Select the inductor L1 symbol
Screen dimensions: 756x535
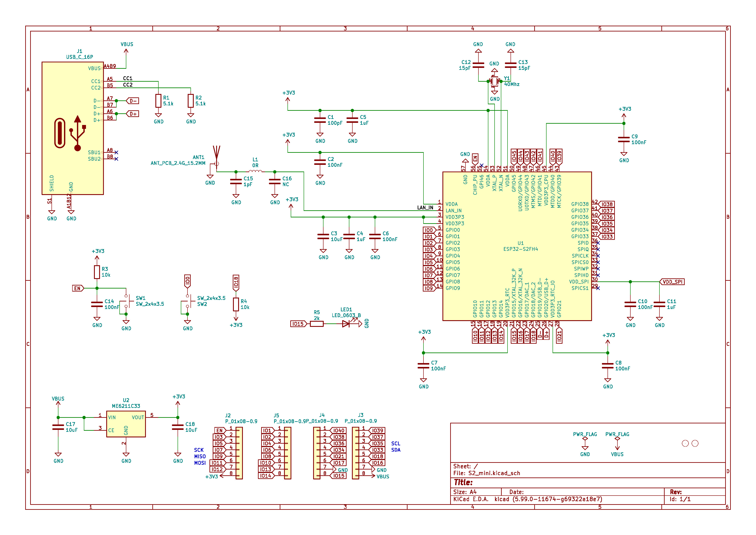pyautogui.click(x=255, y=171)
